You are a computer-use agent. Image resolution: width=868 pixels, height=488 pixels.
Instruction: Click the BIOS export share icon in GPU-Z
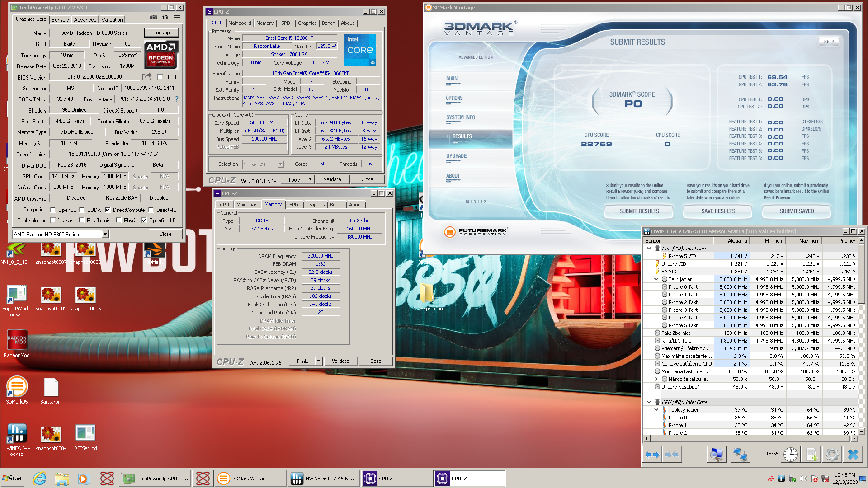tap(147, 77)
